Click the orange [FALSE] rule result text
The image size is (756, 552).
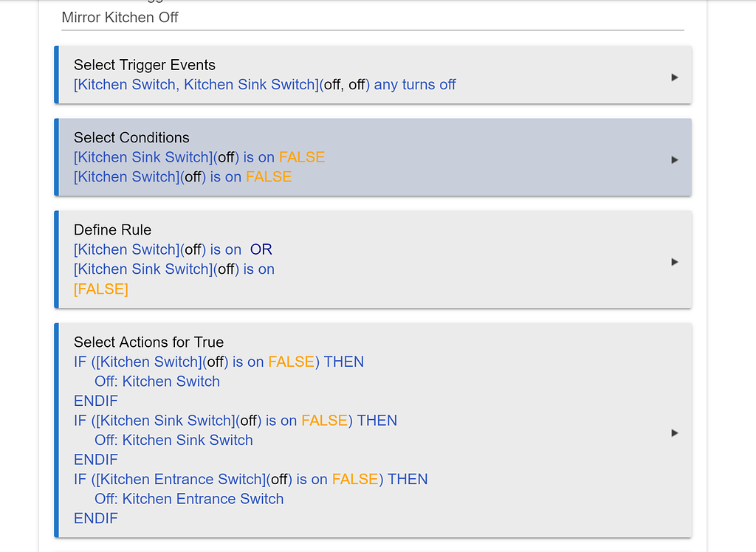[100, 289]
